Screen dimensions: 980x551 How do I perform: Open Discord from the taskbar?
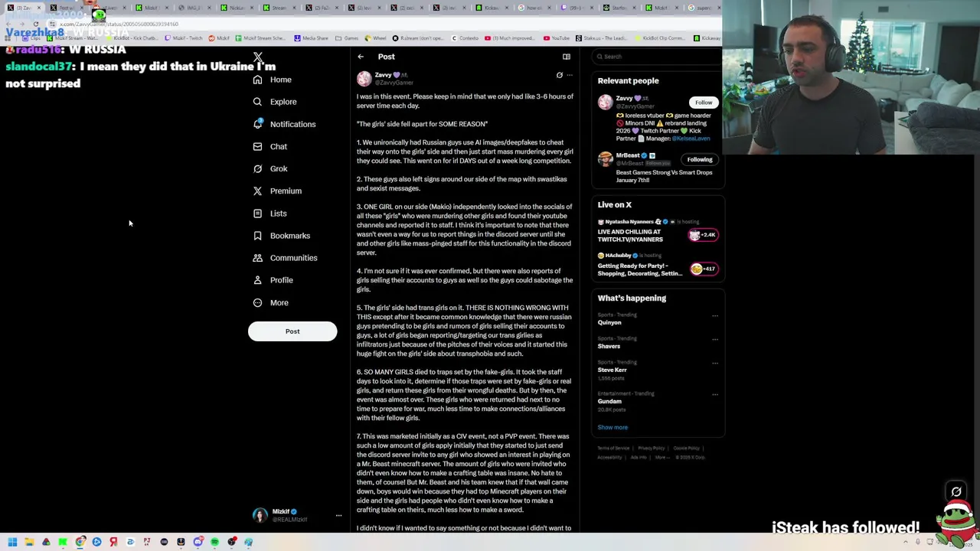(x=198, y=543)
